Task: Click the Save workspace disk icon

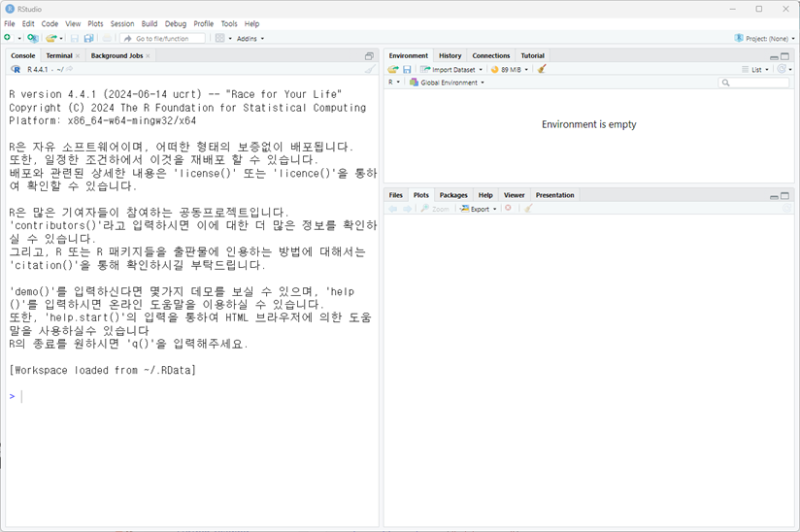Action: (407, 69)
